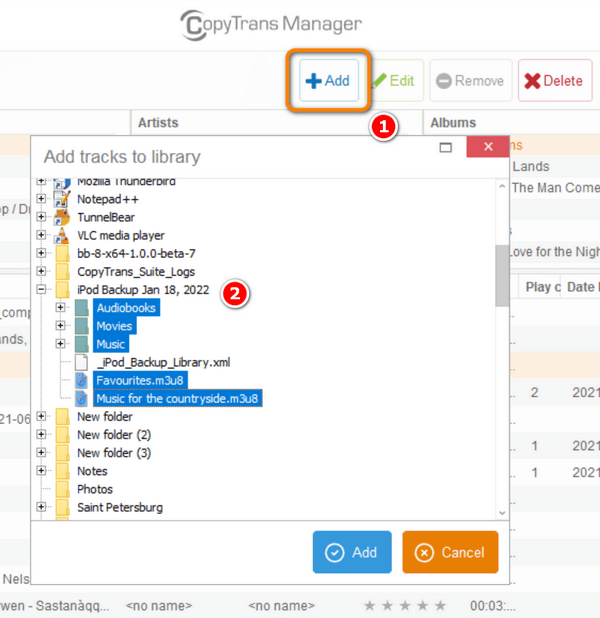Viewport: 600px width, 618px height.
Task: Click the Audiobooks folder icon
Action: (x=82, y=308)
